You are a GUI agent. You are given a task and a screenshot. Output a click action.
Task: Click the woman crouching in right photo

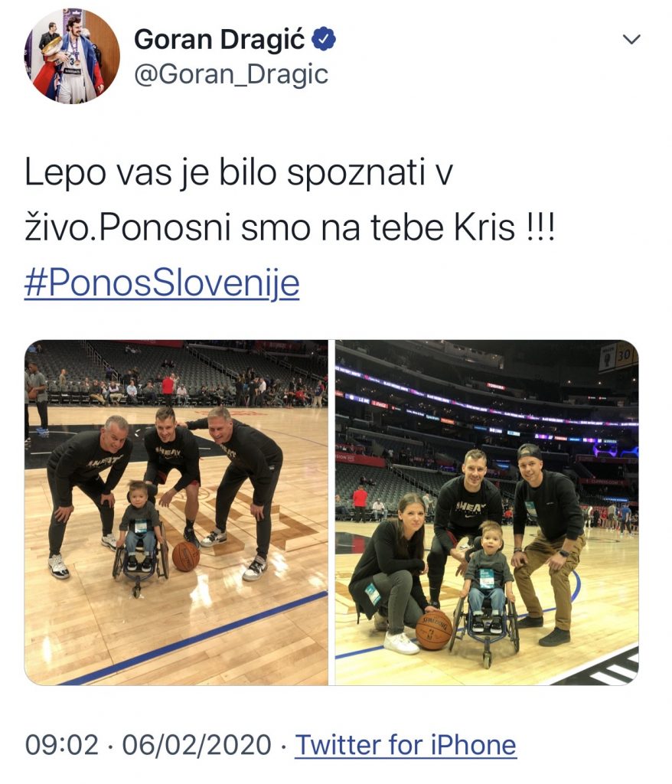[x=390, y=573]
